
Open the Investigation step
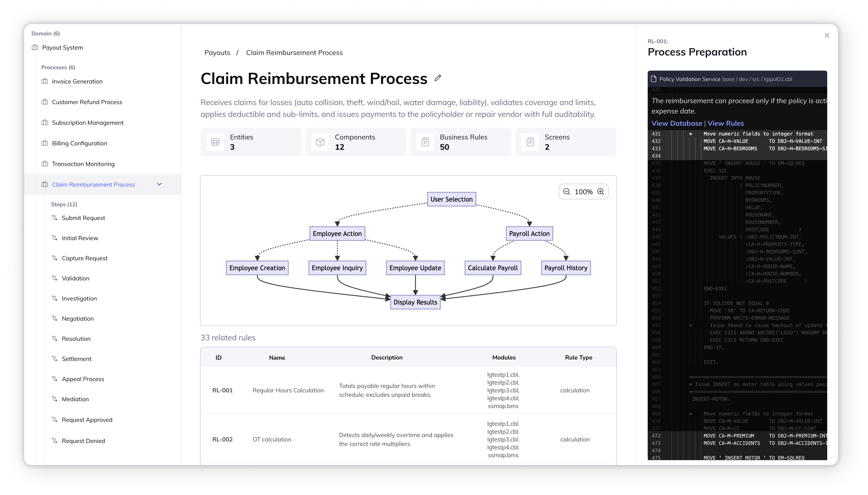[x=79, y=299]
